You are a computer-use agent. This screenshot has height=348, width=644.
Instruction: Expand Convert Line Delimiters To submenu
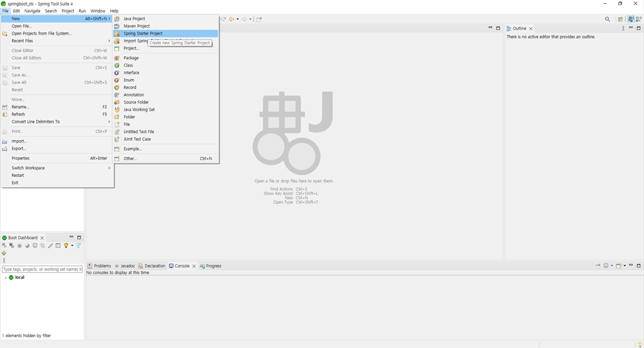point(109,122)
